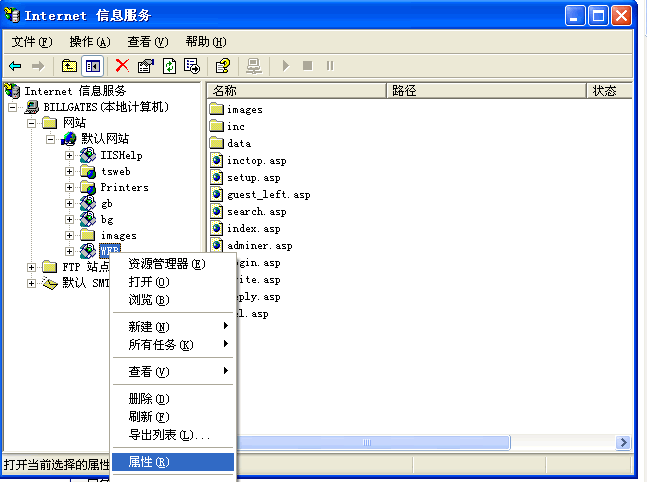This screenshot has width=647, height=482.
Task: Click the data folder icon in list
Action: coord(217,143)
